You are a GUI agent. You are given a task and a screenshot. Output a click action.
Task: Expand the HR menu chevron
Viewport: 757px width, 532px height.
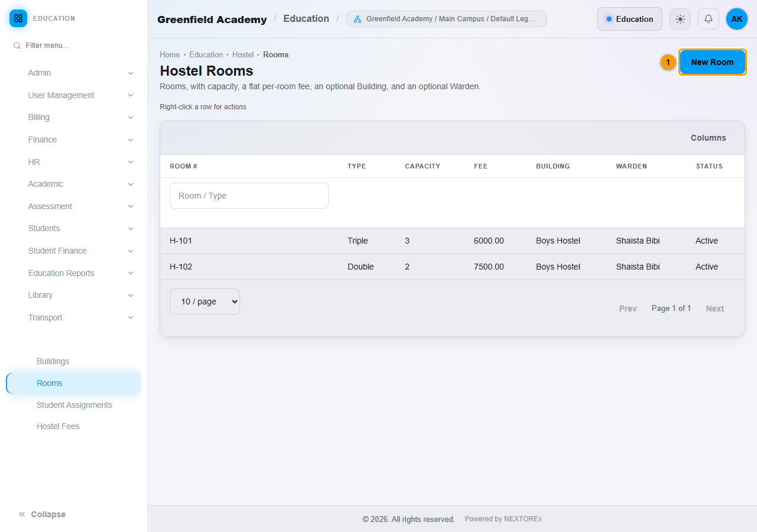131,162
